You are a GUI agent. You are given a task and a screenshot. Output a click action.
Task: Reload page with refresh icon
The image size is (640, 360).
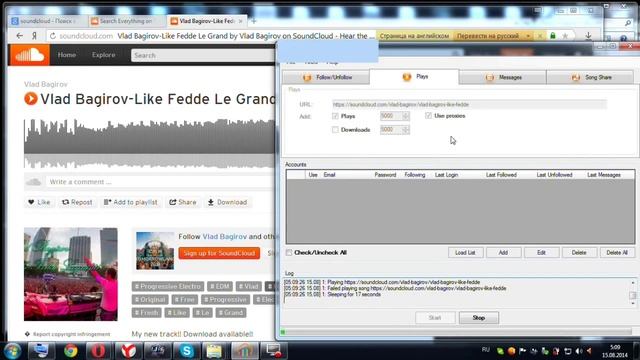[x=53, y=36]
